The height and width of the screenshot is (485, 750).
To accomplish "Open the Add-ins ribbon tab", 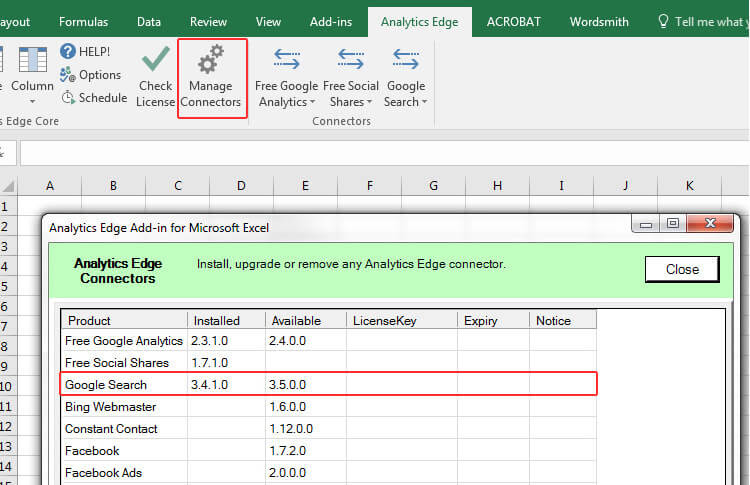I will (331, 22).
